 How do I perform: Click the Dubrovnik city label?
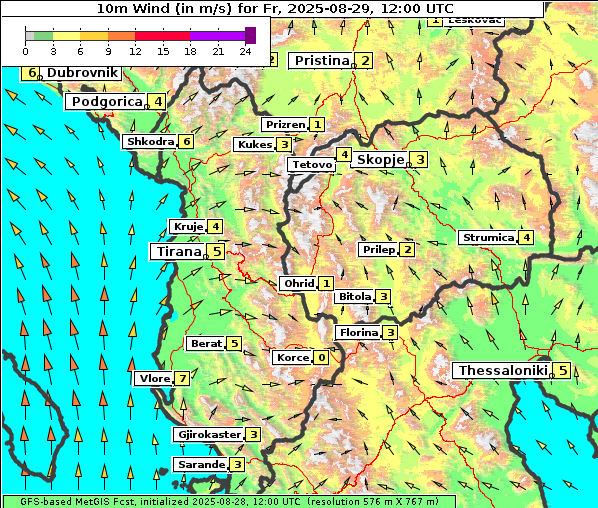tap(82, 72)
